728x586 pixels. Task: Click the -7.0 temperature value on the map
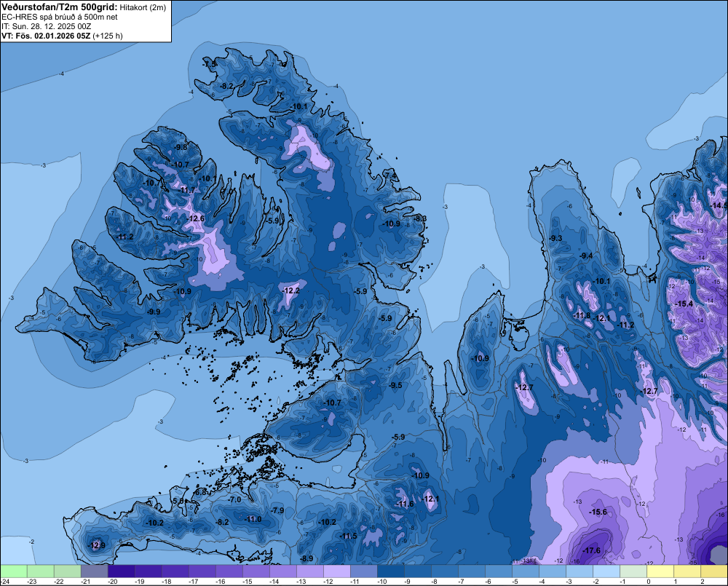(235, 499)
